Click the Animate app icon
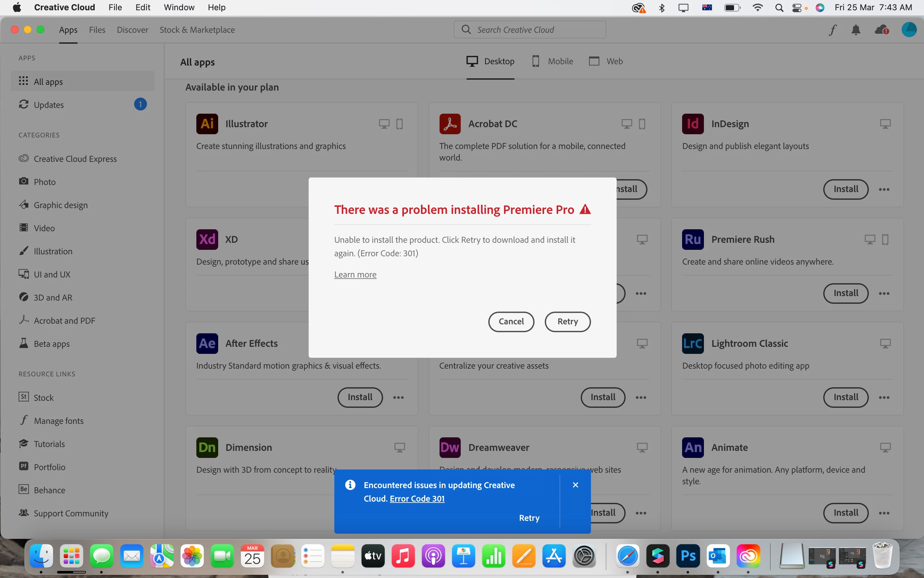Image resolution: width=924 pixels, height=578 pixels. 693,447
